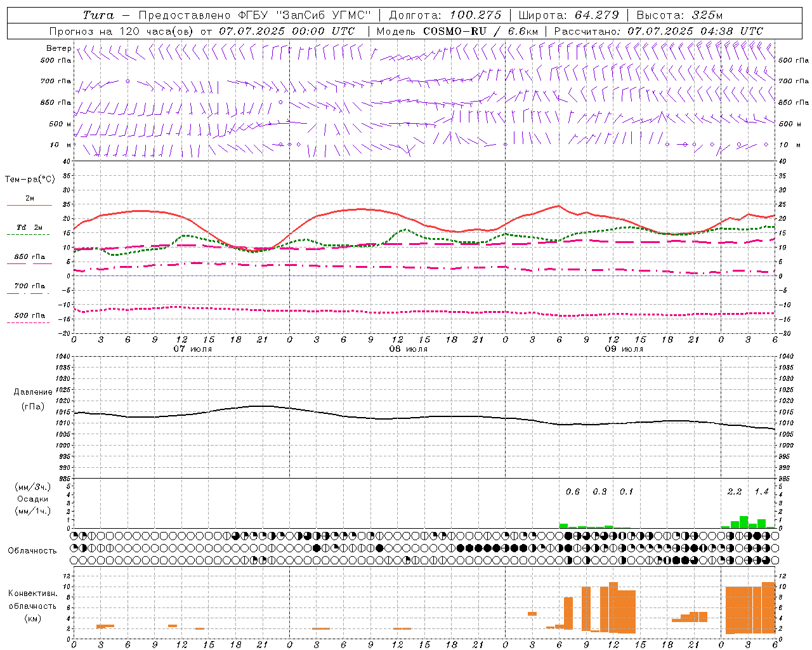This screenshot has height=650, width=812.
Task: Click the 1.4 precipitation amount
Action: (761, 492)
